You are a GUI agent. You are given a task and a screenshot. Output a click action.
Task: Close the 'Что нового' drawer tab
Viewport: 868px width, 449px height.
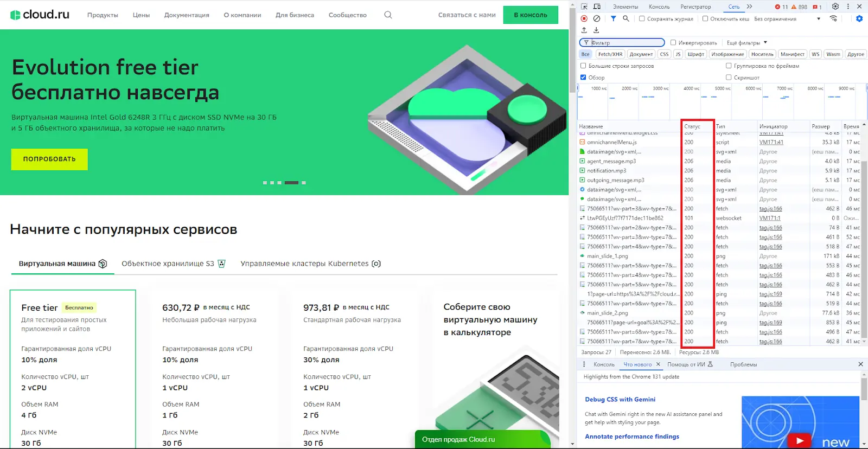pyautogui.click(x=658, y=364)
